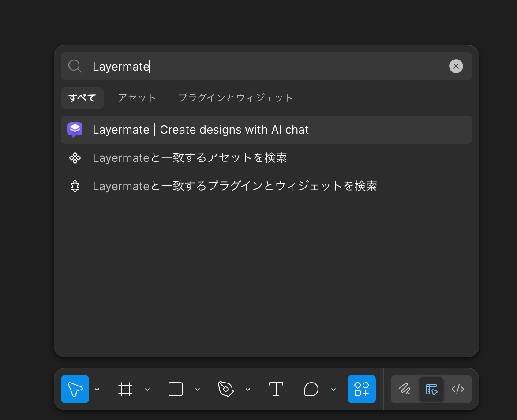Select the Pen tool
The width and height of the screenshot is (517, 420).
226,389
